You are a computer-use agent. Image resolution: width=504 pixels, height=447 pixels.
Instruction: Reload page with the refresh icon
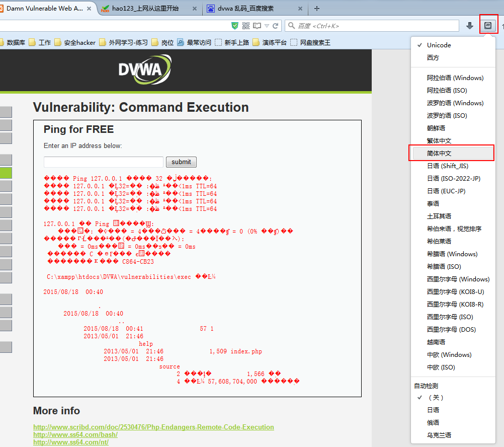276,26
